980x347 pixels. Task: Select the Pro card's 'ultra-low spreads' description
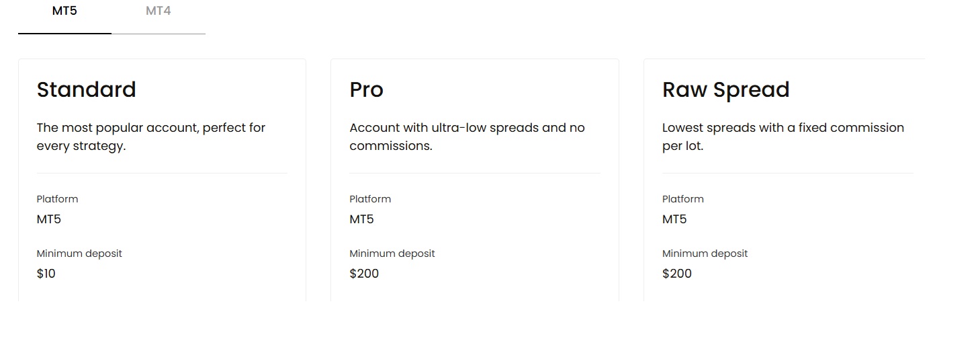(x=467, y=137)
